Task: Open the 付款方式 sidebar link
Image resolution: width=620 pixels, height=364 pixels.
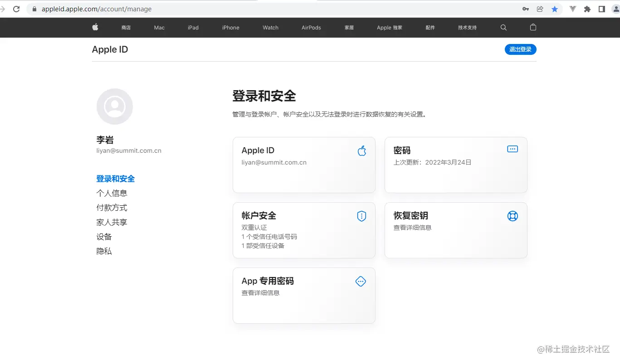Action: click(x=112, y=208)
